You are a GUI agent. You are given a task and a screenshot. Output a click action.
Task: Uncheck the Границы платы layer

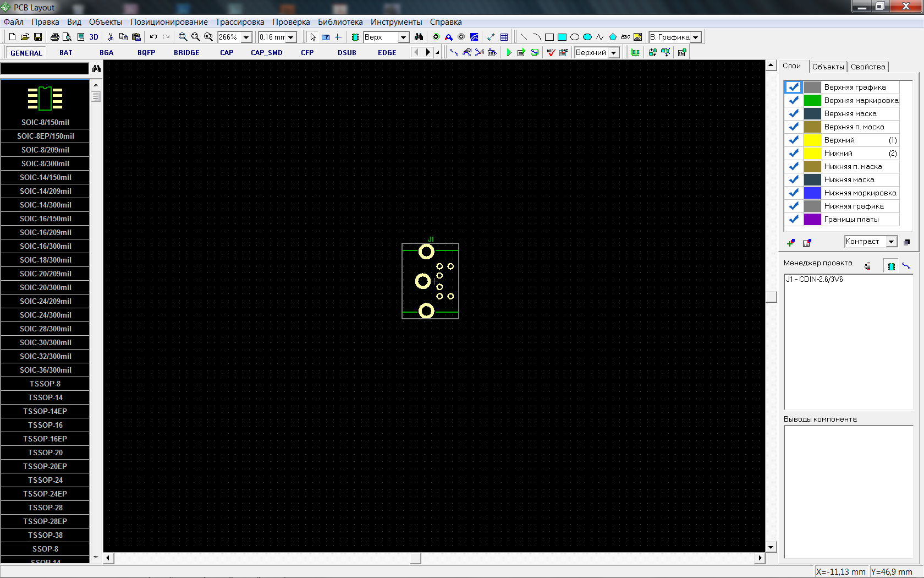pyautogui.click(x=793, y=219)
